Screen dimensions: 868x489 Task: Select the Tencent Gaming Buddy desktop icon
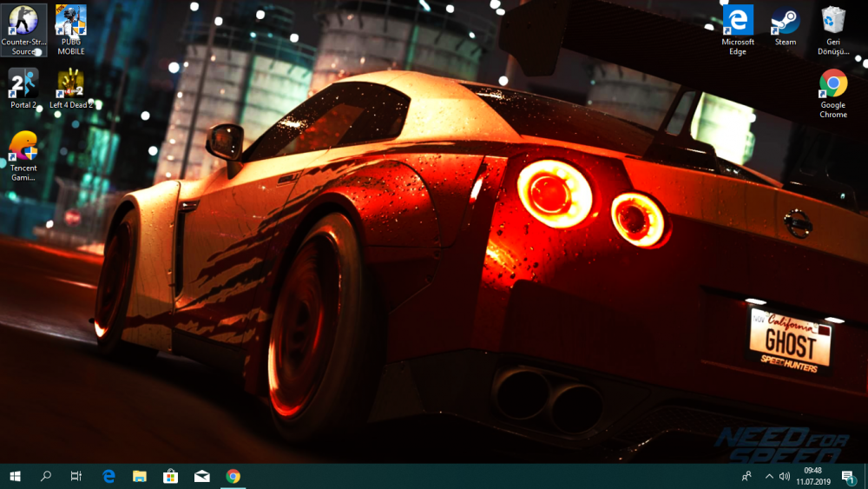(23, 148)
